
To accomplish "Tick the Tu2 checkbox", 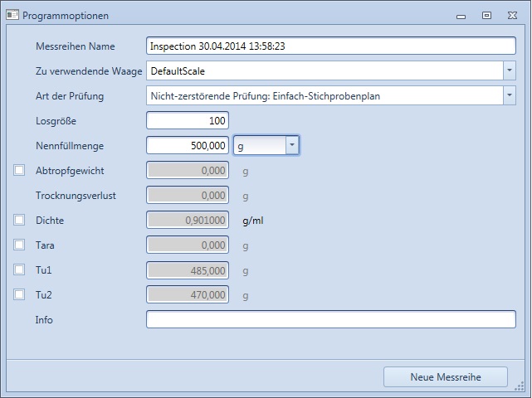I will tap(19, 295).
